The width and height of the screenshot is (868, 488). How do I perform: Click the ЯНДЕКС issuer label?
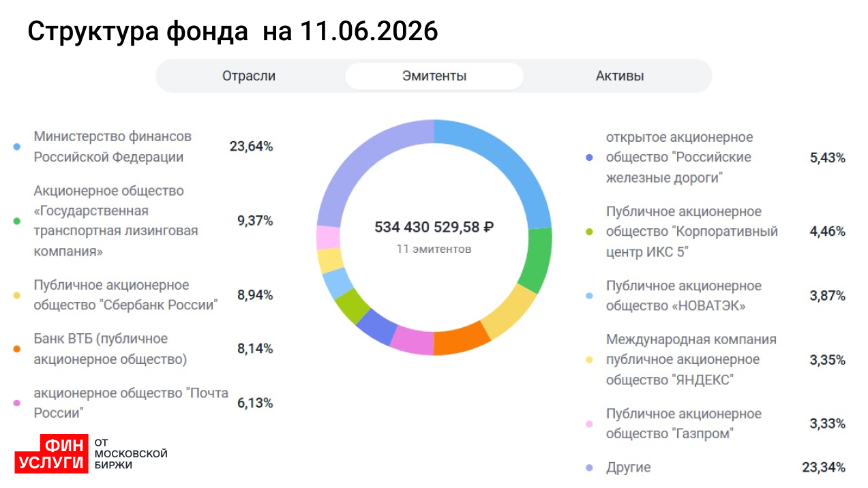tap(691, 359)
